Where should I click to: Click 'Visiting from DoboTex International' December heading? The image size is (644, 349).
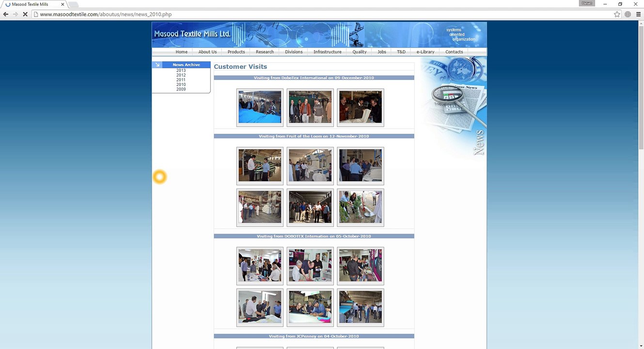pos(314,78)
